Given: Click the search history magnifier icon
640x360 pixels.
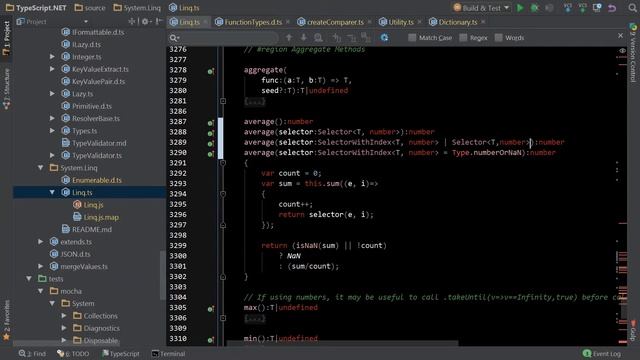Looking at the screenshot, I should 174,38.
